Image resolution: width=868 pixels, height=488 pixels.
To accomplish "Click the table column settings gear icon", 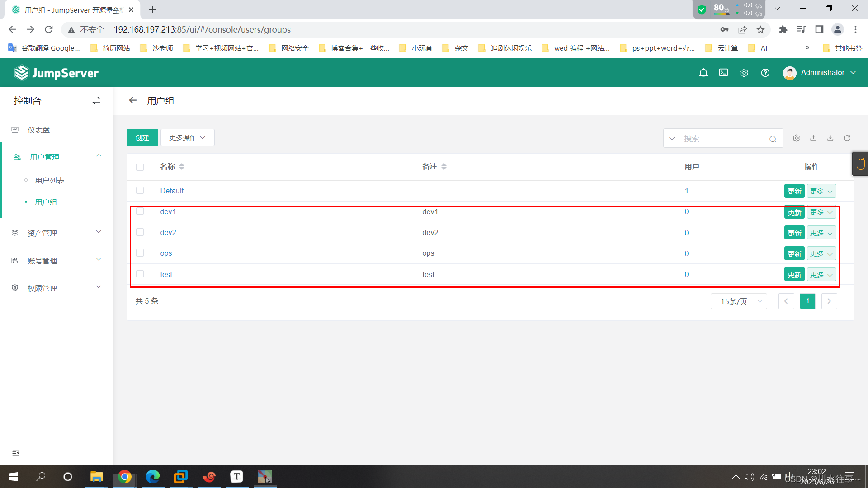I will pyautogui.click(x=796, y=138).
